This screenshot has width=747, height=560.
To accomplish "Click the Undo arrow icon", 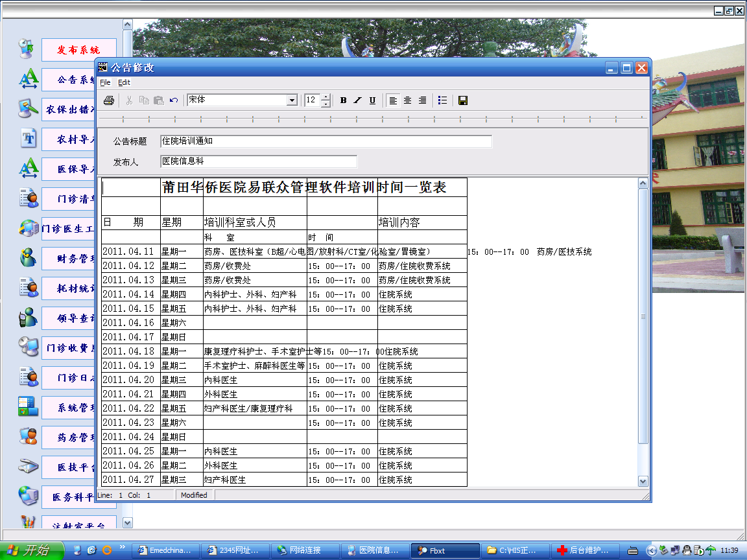I will tap(173, 100).
